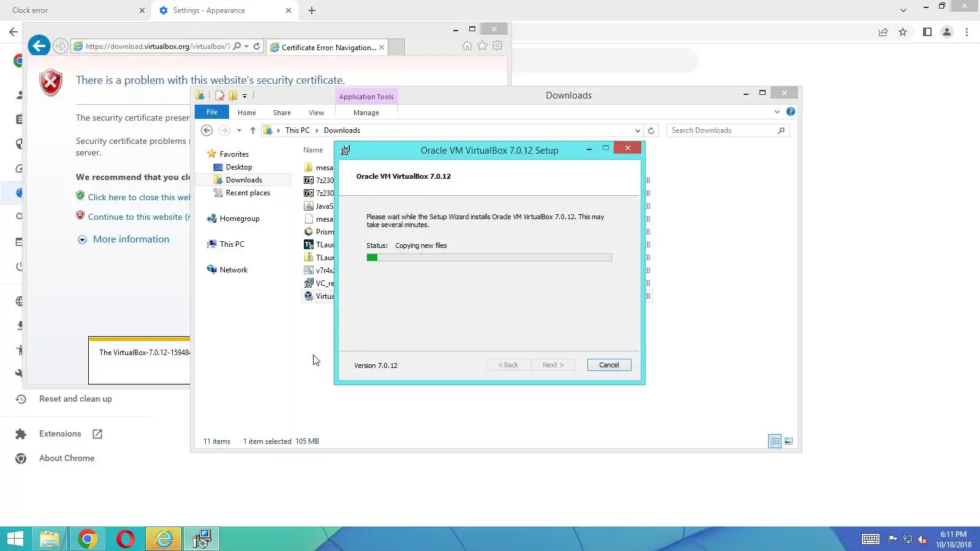Viewport: 980px width, 551px height.
Task: Click the network icon in system tray
Action: coord(908,539)
